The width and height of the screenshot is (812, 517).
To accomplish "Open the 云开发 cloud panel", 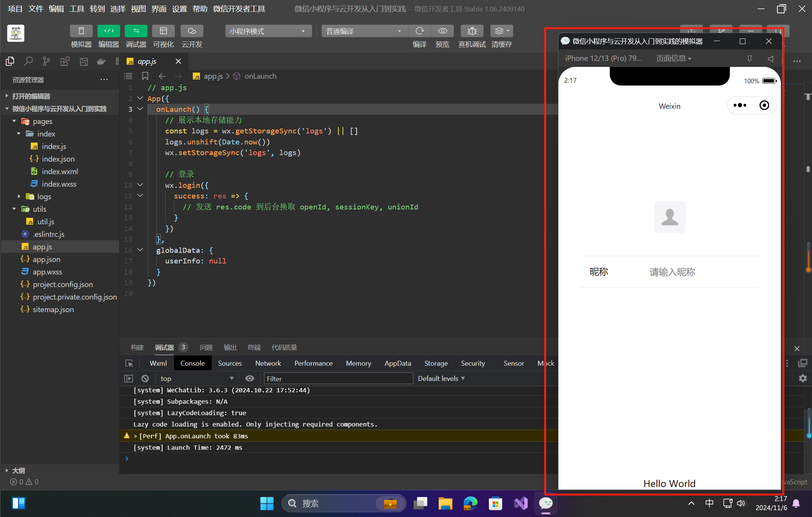I will [x=192, y=31].
